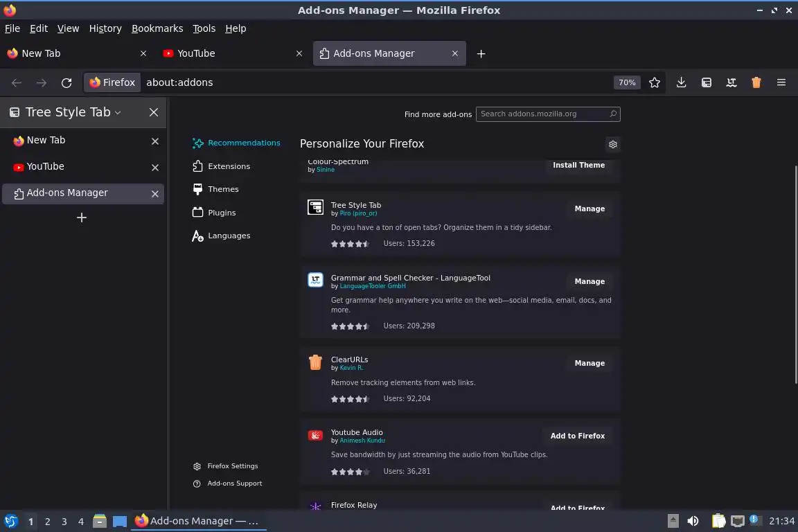Screen dimensions: 798x532
Task: Open the Bookmarks menu
Action: click(x=157, y=28)
